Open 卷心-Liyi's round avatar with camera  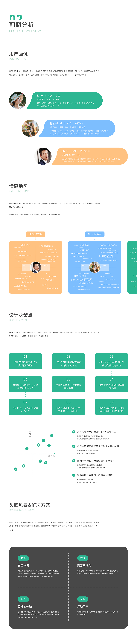(x=30, y=128)
